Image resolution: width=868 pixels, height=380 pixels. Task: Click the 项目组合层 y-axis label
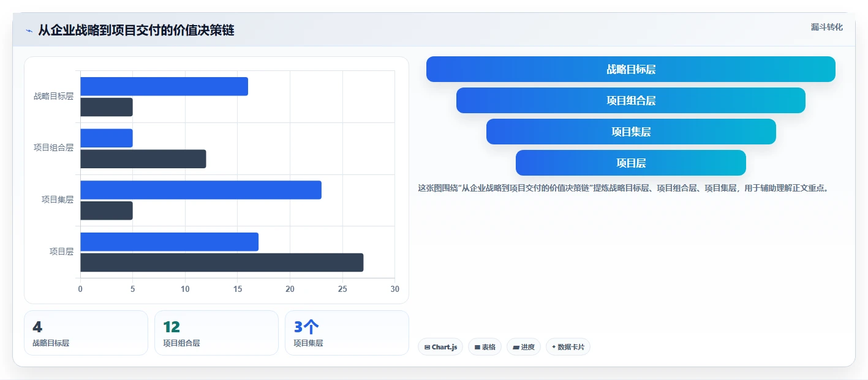[53, 147]
